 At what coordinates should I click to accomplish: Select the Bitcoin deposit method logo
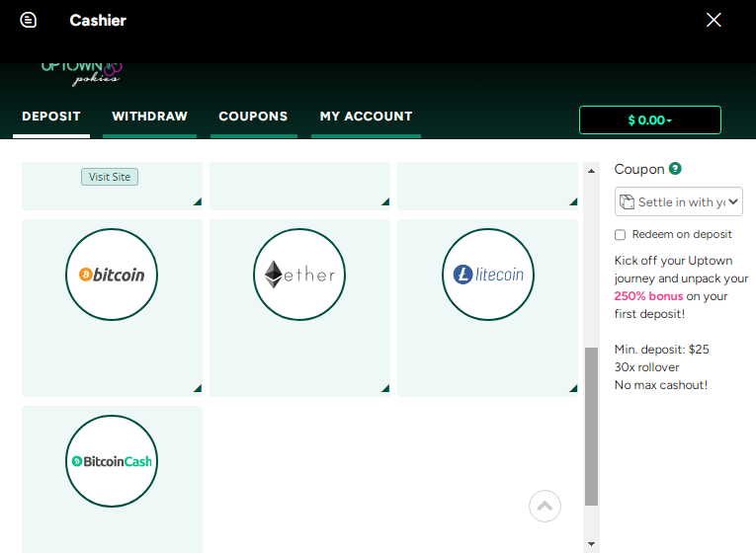[112, 275]
